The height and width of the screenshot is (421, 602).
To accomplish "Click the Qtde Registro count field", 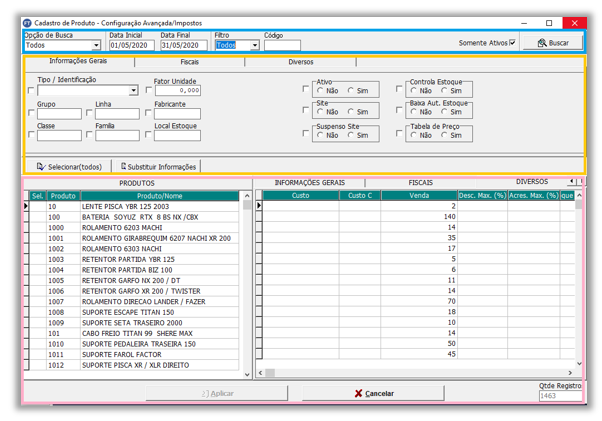I will 560,396.
